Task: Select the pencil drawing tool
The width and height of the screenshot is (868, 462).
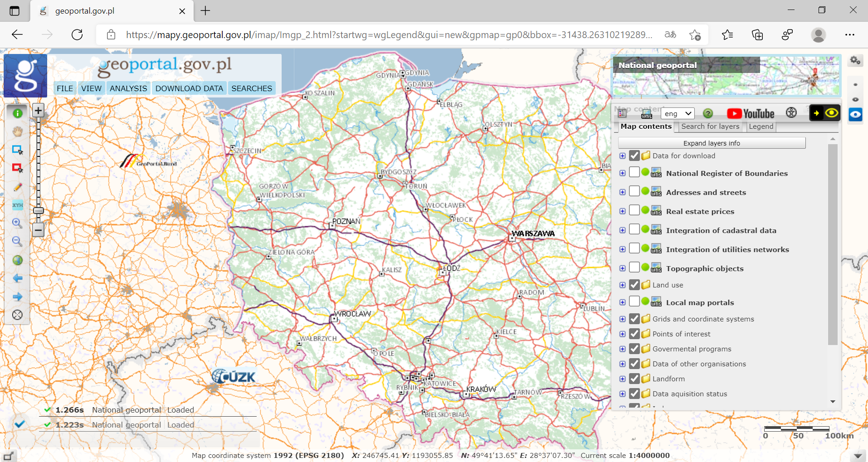Action: (x=17, y=187)
